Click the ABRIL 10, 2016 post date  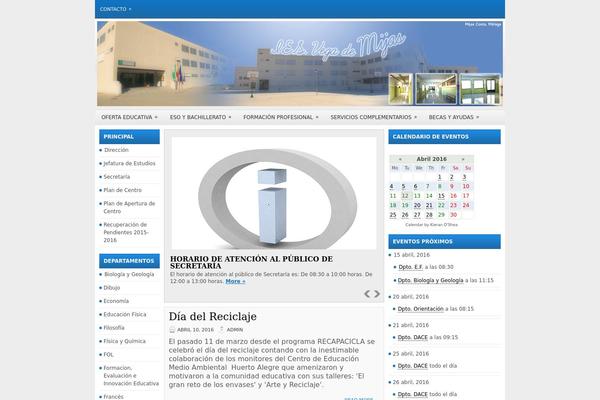(x=195, y=330)
